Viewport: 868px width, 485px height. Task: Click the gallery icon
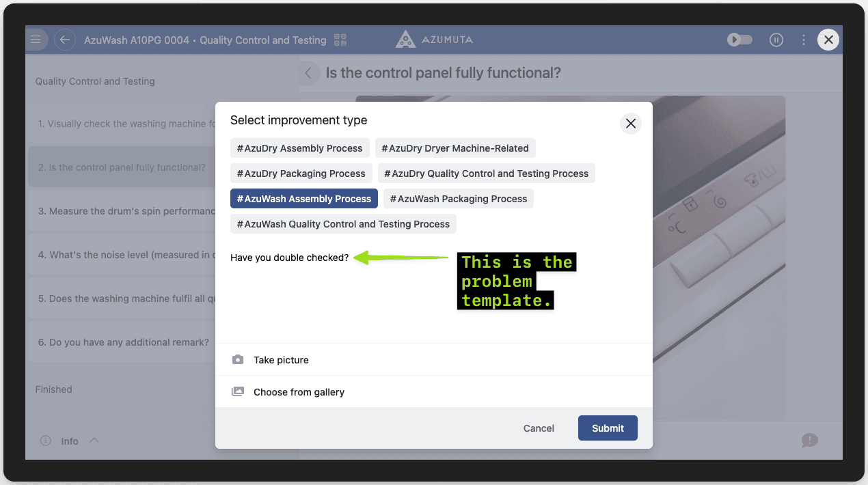(238, 392)
